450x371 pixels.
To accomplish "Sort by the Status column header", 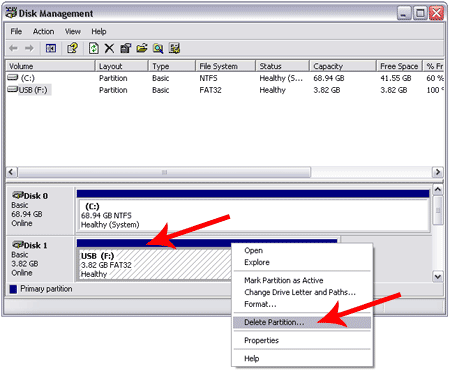I will coord(283,66).
